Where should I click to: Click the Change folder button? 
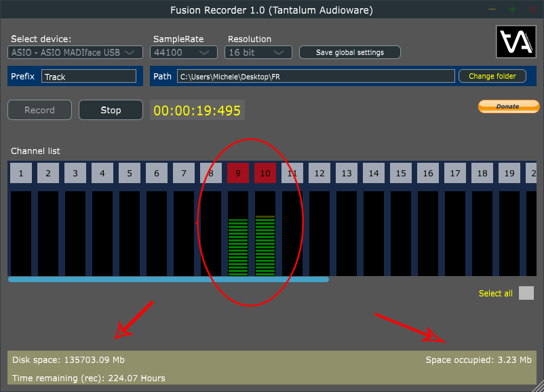(492, 76)
